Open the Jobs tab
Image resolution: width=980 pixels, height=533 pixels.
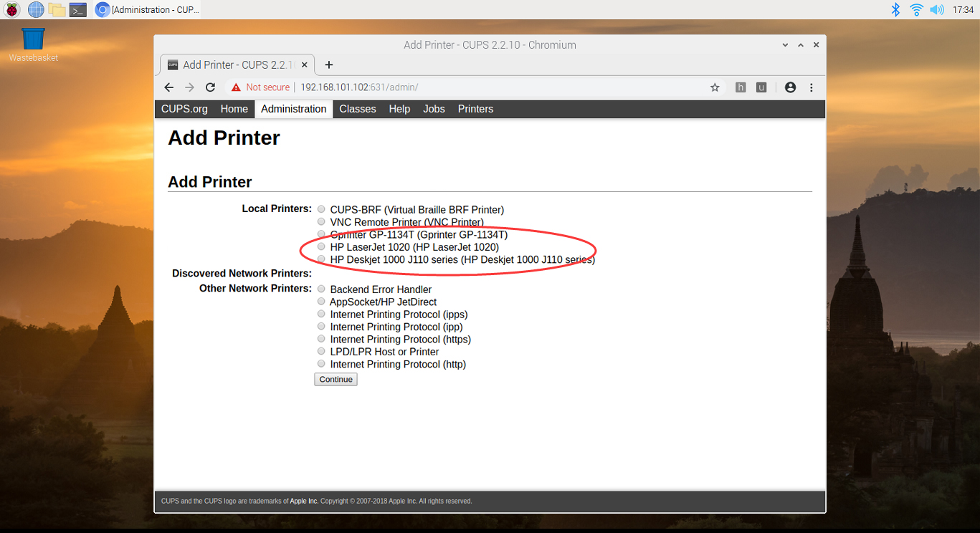[434, 109]
